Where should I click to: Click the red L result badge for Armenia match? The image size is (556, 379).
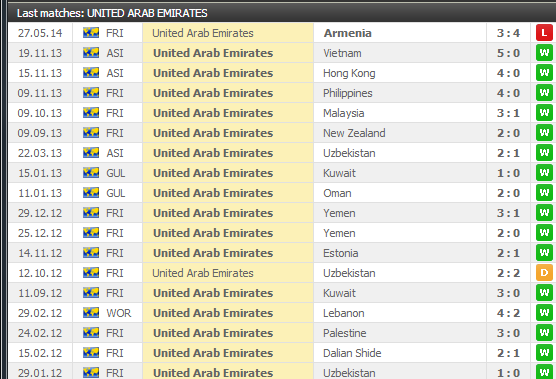click(544, 33)
